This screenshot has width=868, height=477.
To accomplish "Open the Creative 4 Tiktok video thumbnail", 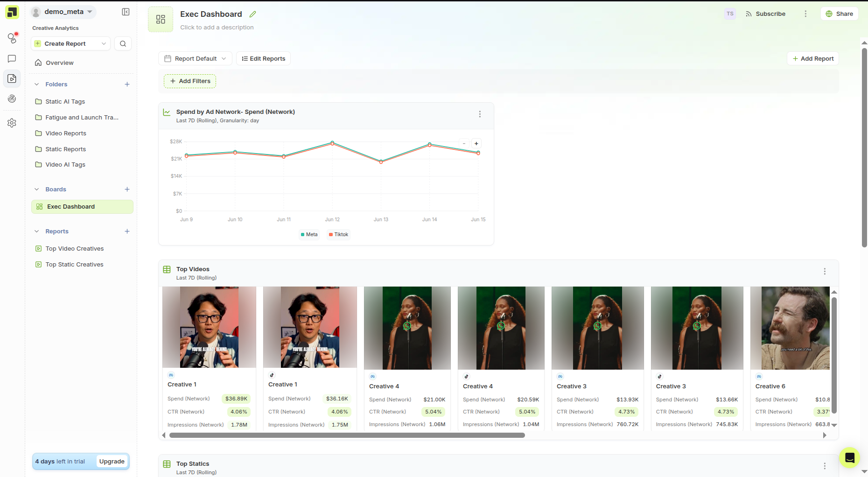I will tap(501, 328).
